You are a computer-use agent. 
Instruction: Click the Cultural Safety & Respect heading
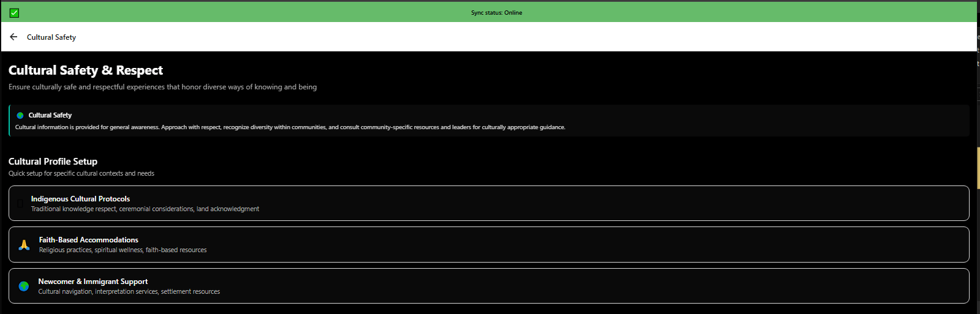pyautogui.click(x=86, y=70)
